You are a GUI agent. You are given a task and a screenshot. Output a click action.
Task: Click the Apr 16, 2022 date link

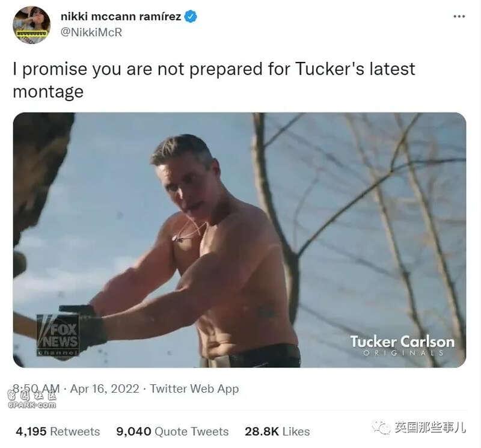point(105,389)
